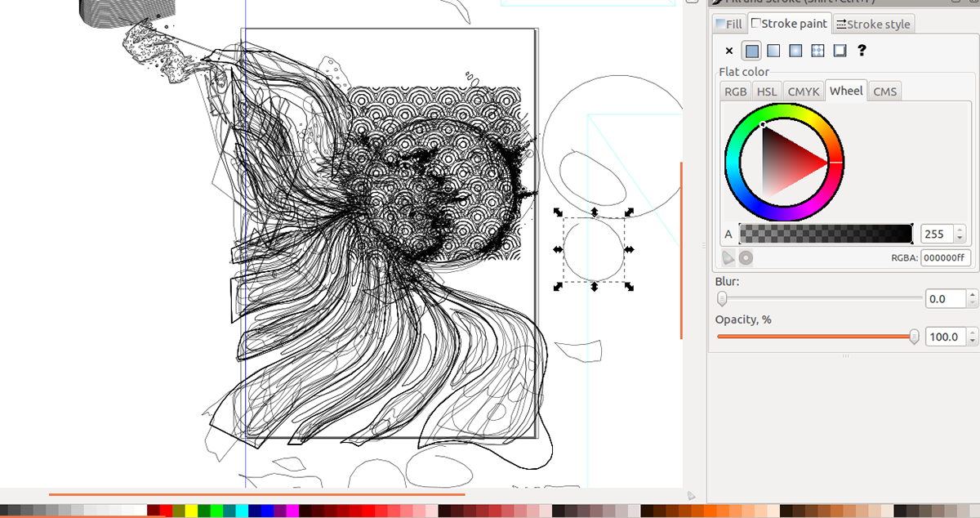This screenshot has width=980, height=518.
Task: Switch color mode to RGB tab
Action: (x=735, y=92)
